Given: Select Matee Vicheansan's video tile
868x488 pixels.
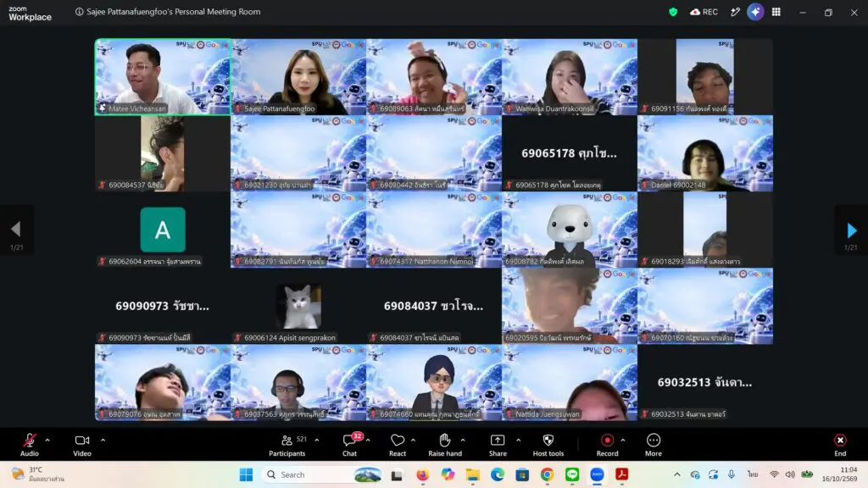Looking at the screenshot, I should click(163, 77).
